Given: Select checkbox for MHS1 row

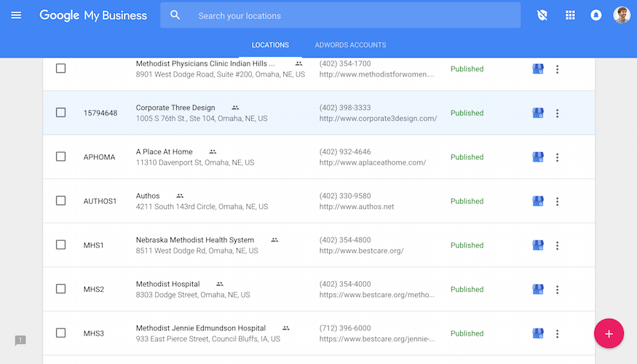Looking at the screenshot, I should click(x=60, y=245).
